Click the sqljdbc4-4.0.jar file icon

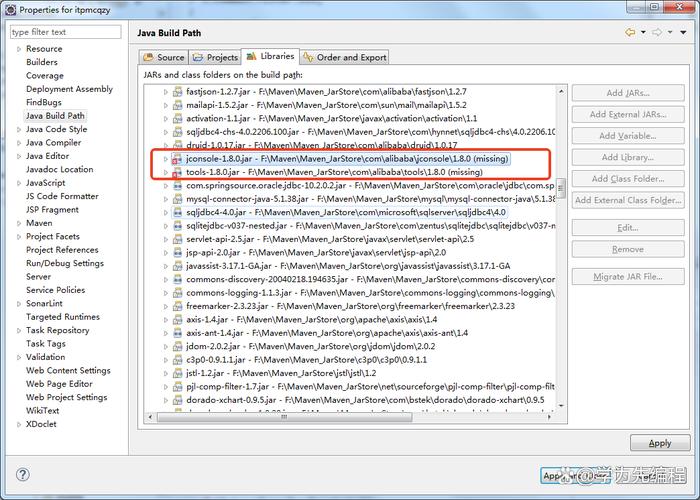click(178, 212)
